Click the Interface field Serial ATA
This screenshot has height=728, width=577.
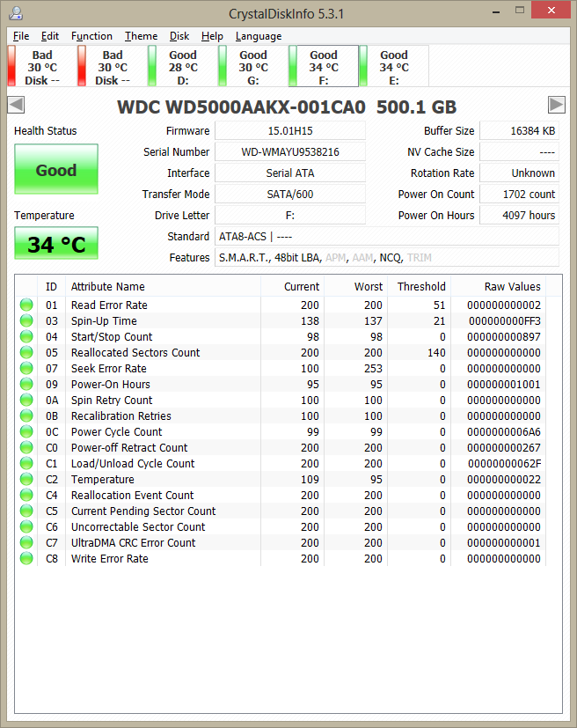tap(290, 173)
